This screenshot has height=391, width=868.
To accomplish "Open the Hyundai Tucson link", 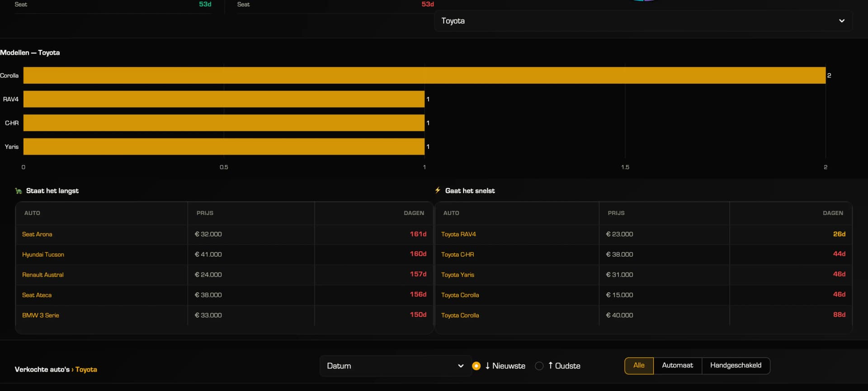I will pos(43,255).
